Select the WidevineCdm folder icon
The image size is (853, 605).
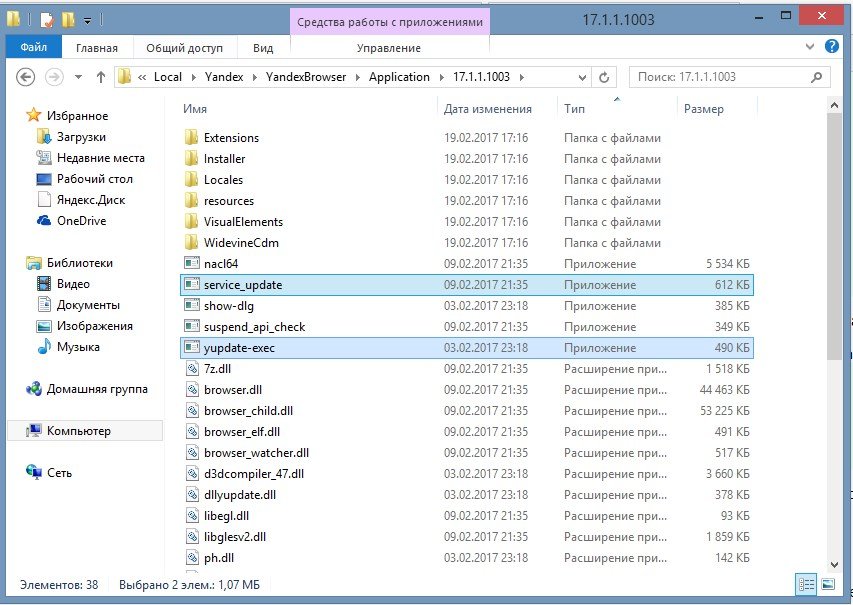pos(191,242)
